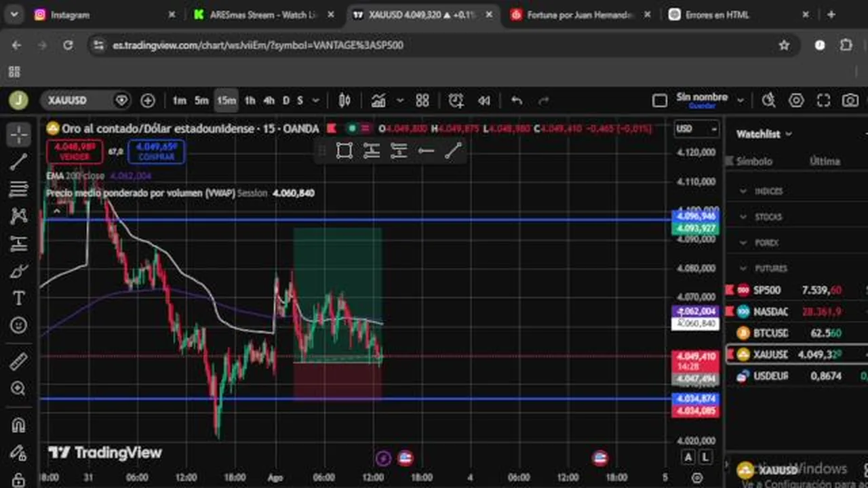Toggle log scale L button

[706, 457]
